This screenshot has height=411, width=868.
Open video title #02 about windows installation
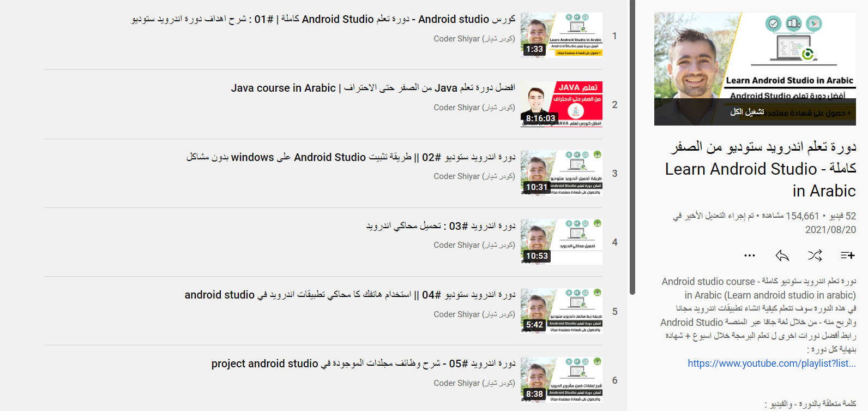point(351,157)
